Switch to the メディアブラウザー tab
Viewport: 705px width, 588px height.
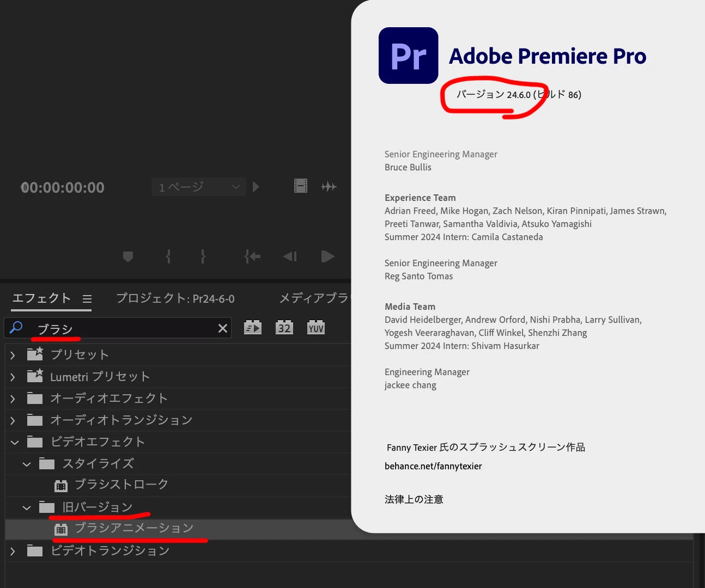click(x=315, y=298)
